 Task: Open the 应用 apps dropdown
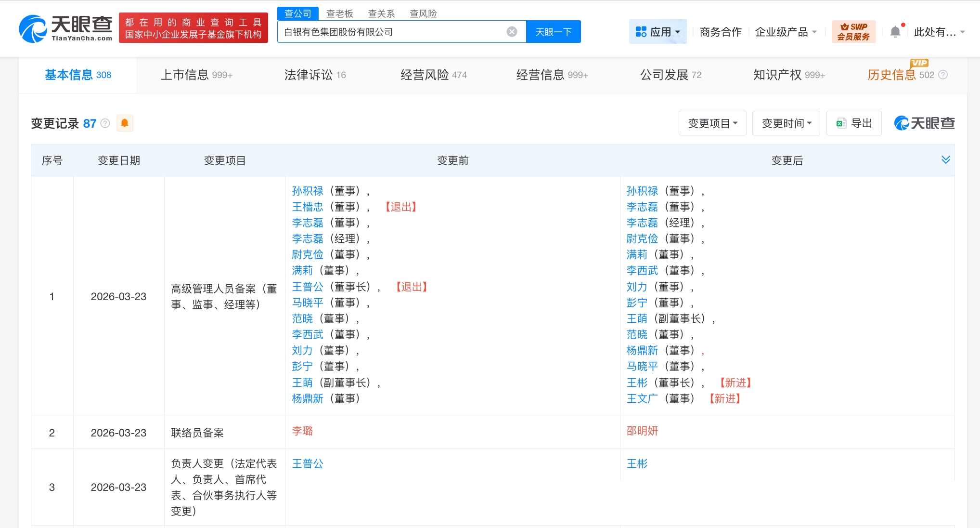tap(658, 32)
